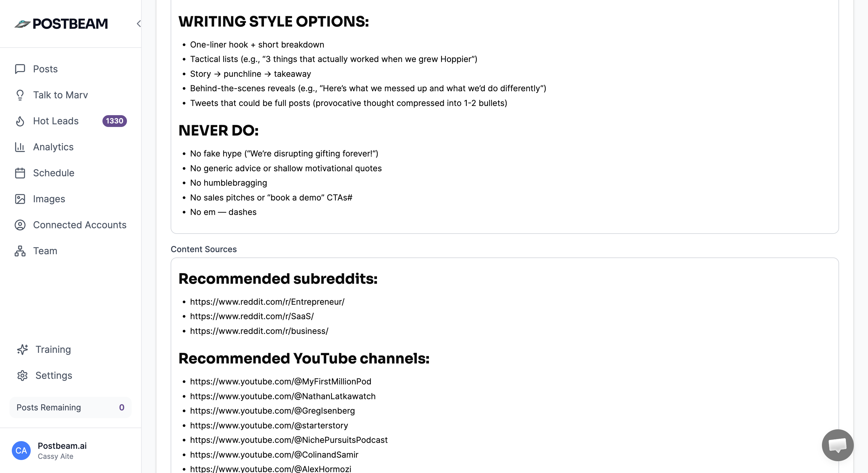Click the Training sparkles icon
This screenshot has height=473, width=868.
coord(22,349)
